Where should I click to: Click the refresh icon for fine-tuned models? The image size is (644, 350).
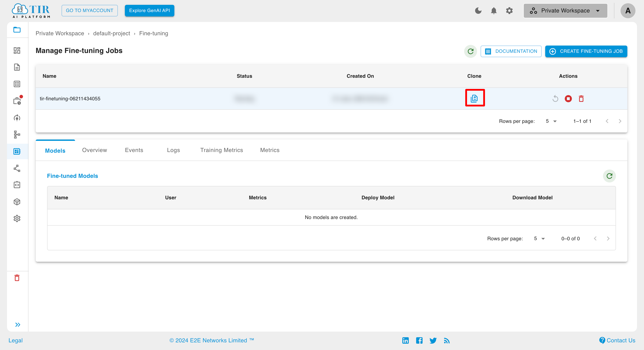(610, 175)
